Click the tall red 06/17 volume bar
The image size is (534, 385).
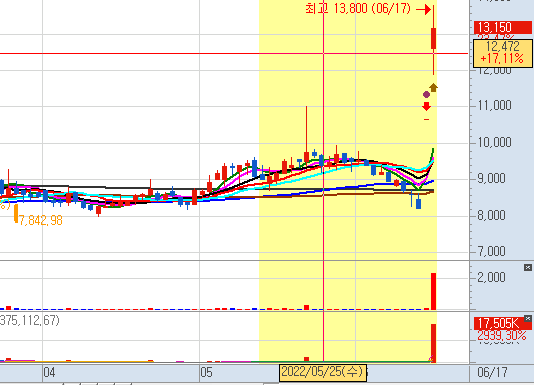point(434,291)
